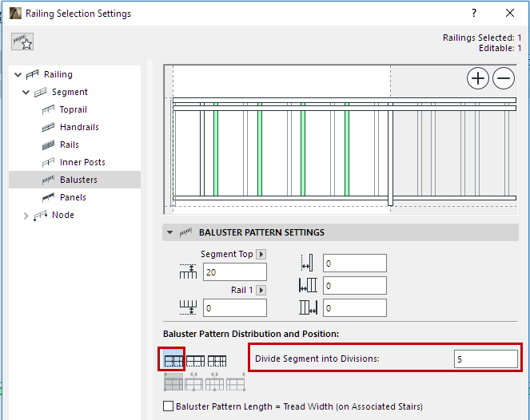Click the top offset field showing 20
The image size is (530, 420).
coord(235,271)
